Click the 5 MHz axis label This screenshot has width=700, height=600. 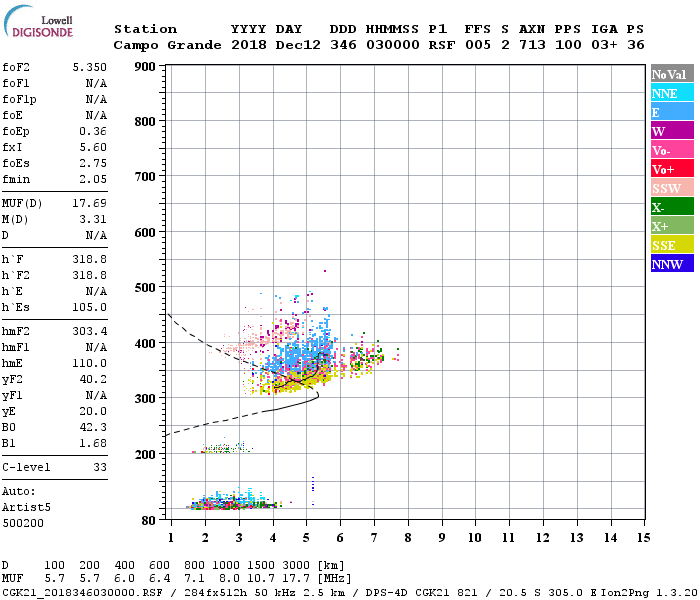[306, 538]
